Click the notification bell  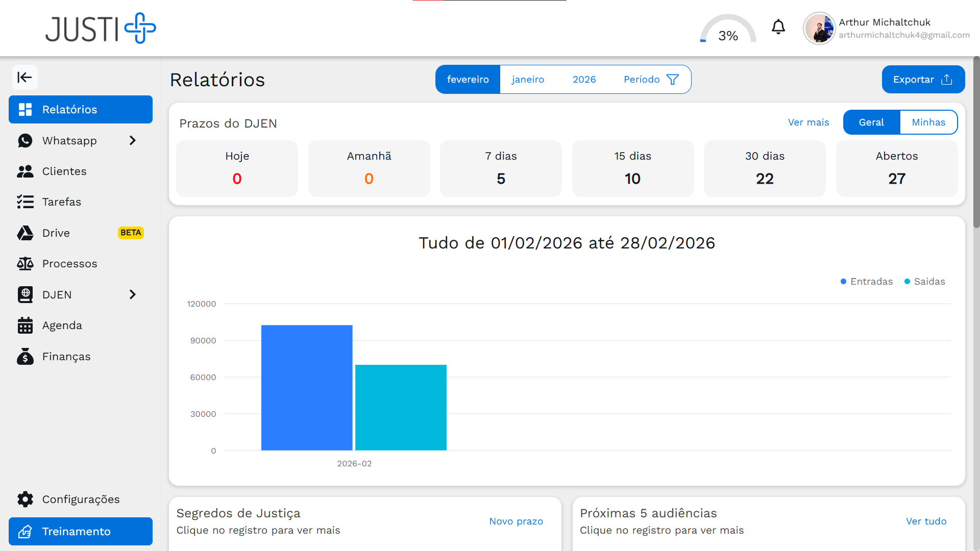(x=778, y=27)
